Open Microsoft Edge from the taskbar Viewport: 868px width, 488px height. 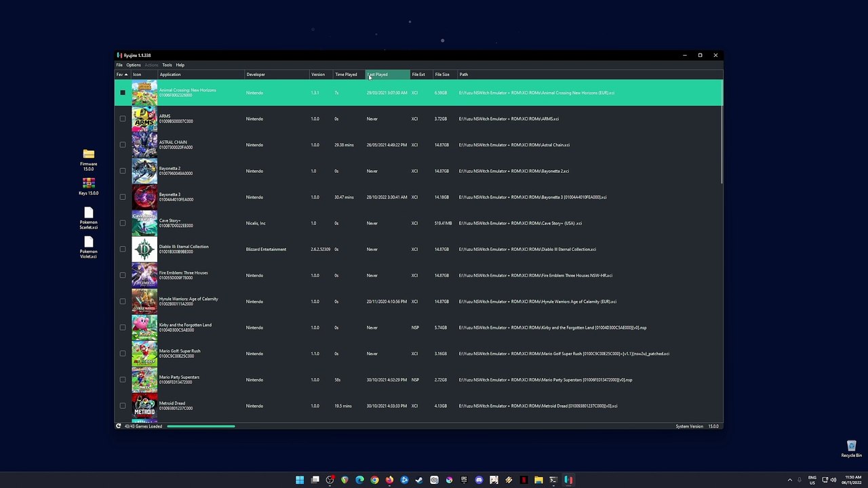coord(359,480)
